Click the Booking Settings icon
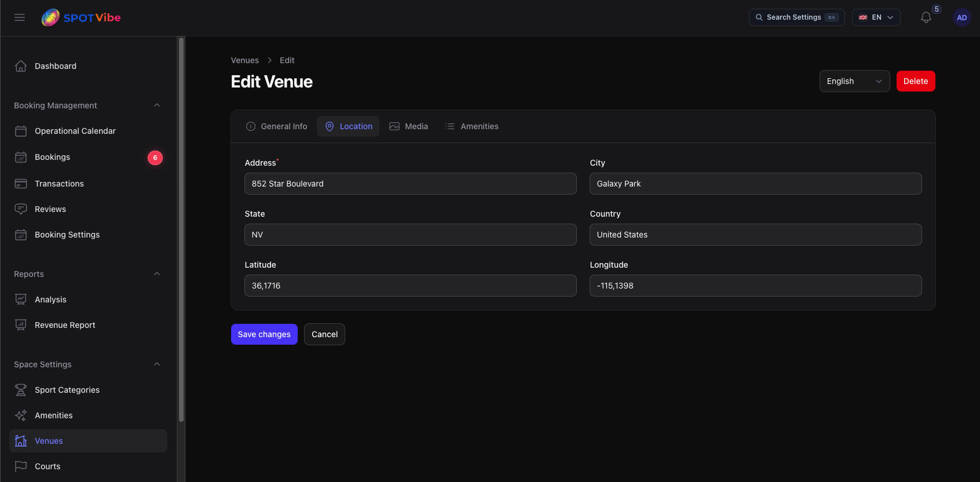Viewport: 980px width, 482px height. 21,235
